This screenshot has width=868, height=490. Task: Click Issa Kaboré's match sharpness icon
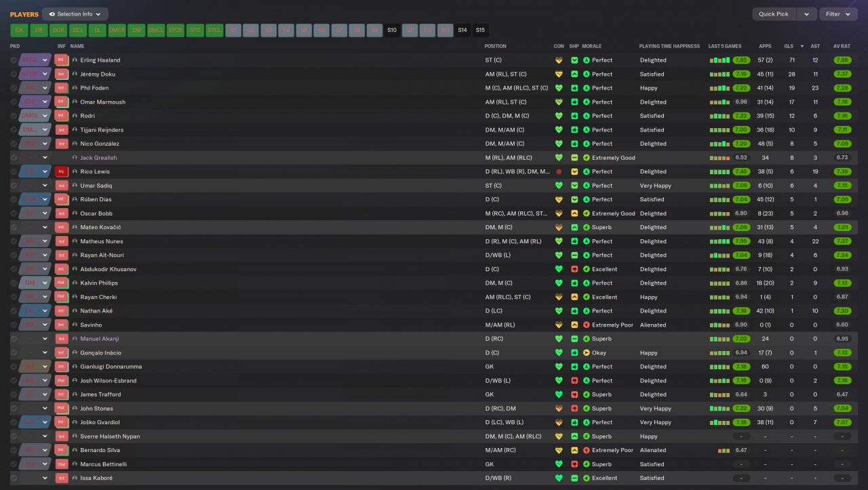tap(574, 478)
